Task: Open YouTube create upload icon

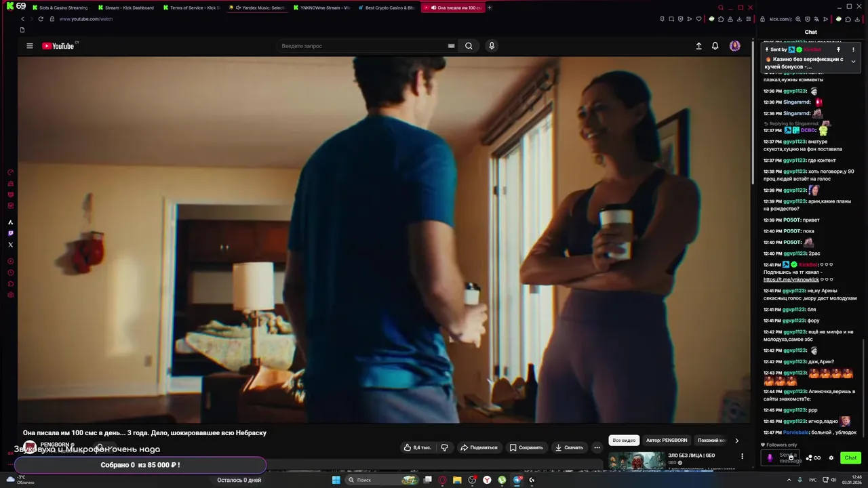Action: [x=698, y=46]
